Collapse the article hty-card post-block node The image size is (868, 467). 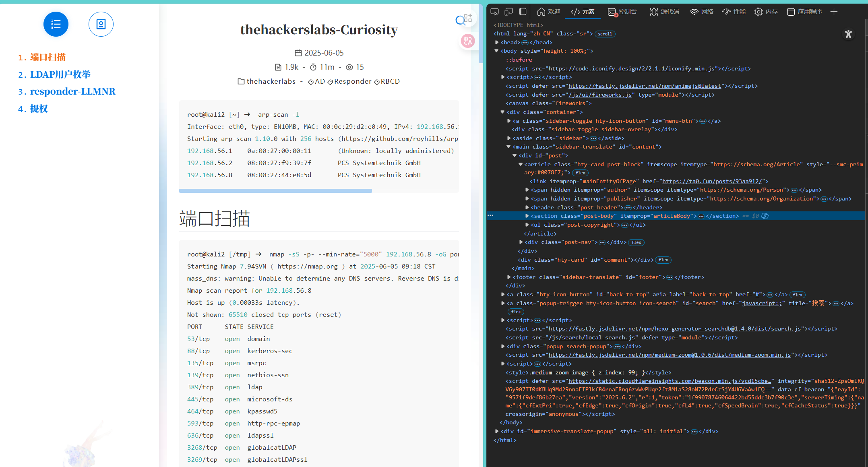coord(521,164)
